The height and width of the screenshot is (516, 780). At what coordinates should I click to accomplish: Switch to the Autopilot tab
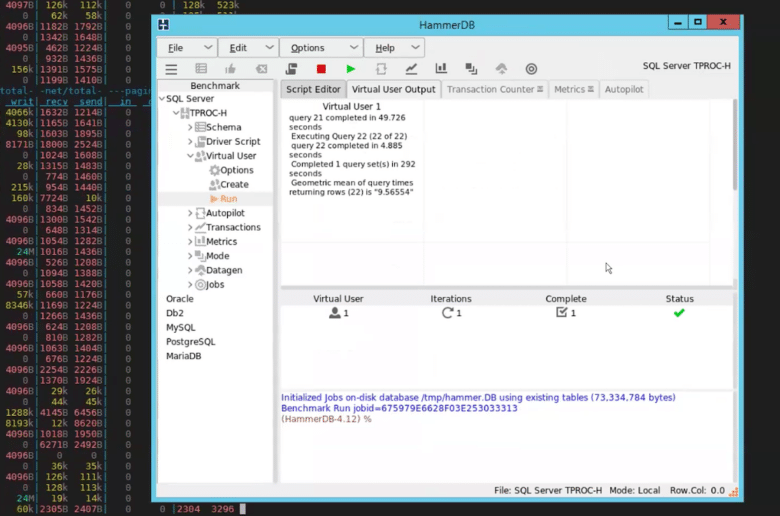click(x=624, y=90)
